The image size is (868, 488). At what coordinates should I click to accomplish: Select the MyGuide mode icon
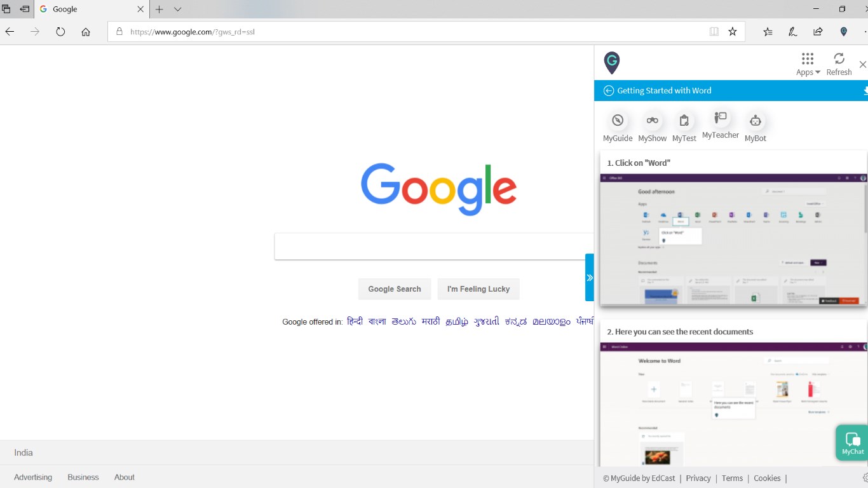coord(618,127)
